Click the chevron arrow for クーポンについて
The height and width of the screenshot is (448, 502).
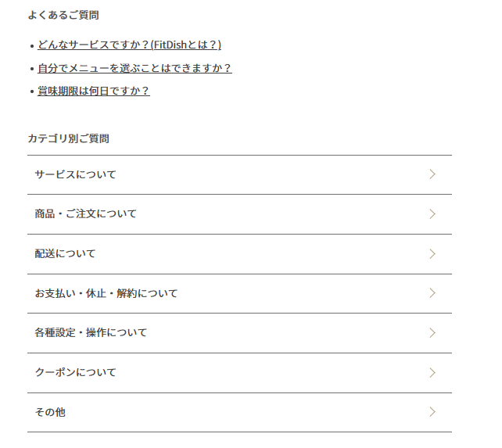pyautogui.click(x=432, y=373)
